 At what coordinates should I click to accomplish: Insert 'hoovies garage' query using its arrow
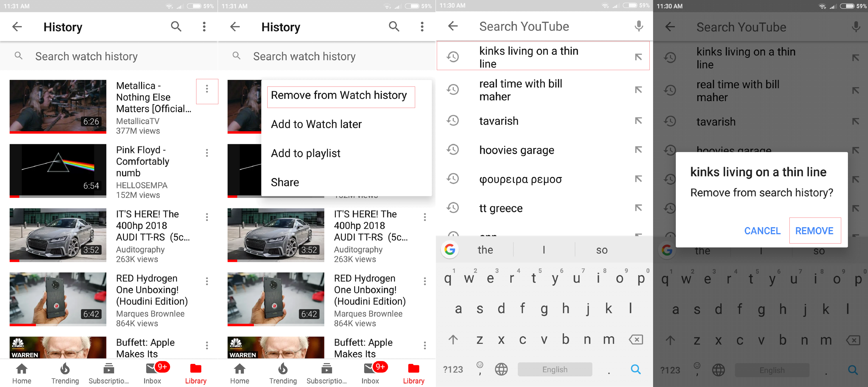coord(638,150)
